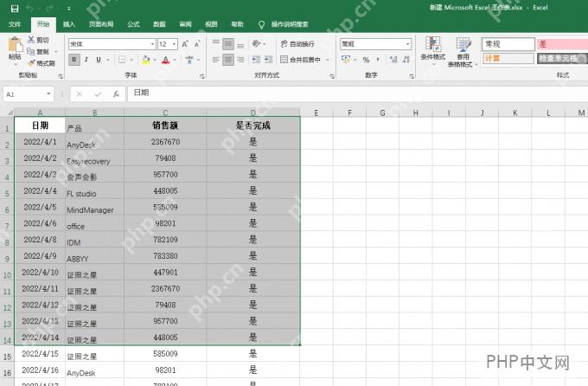
Task: Select cell containing AnyDesk in row 2
Action: point(94,142)
